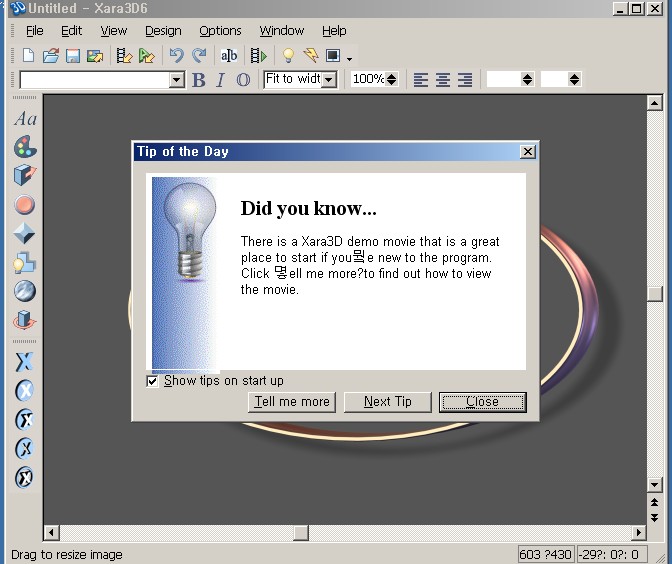Screen dimensions: 672x564
Task: Click the Undo arrow in toolbar
Action: click(x=176, y=56)
